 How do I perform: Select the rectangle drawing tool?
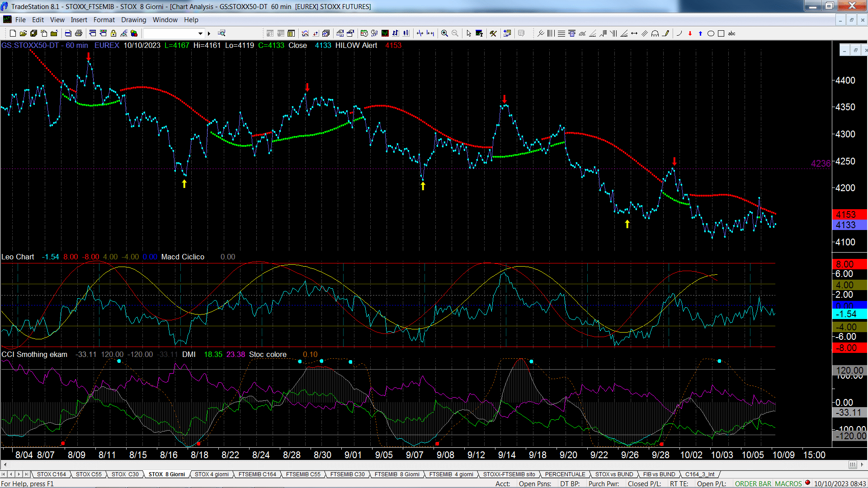(x=721, y=33)
